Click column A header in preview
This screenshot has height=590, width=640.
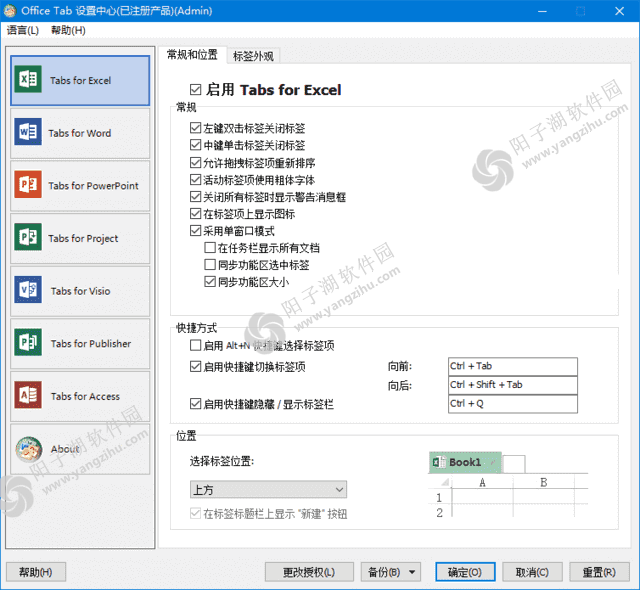point(482,482)
